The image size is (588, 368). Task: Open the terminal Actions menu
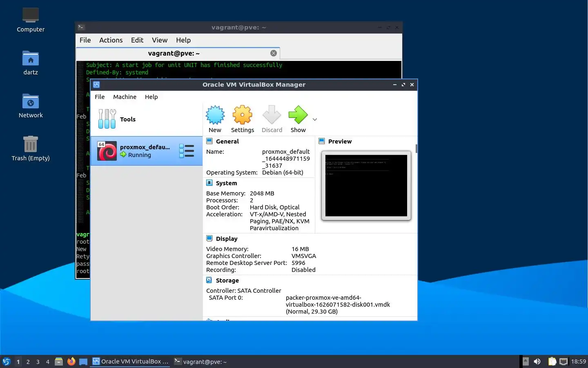click(111, 40)
